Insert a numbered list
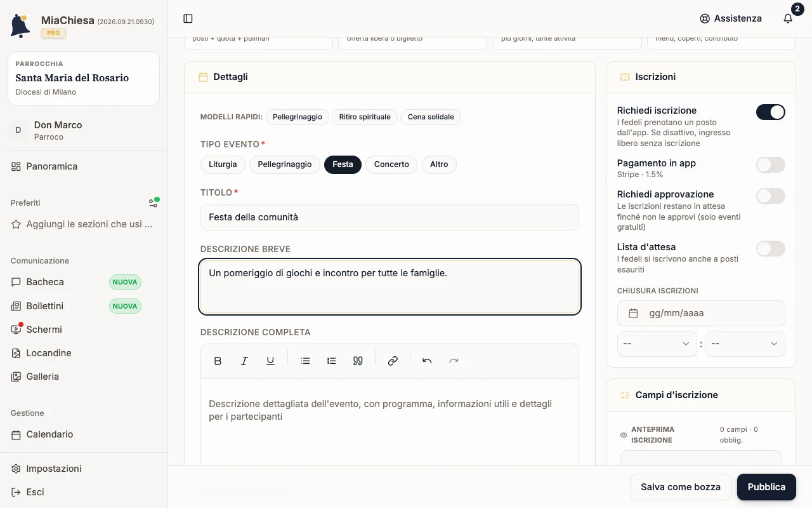The image size is (812, 508). (x=331, y=361)
